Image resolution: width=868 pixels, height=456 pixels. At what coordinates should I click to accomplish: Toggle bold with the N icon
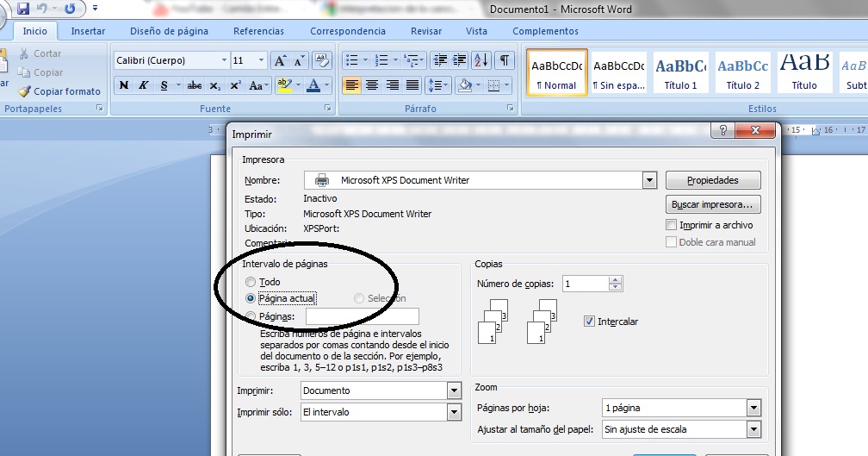(x=124, y=84)
